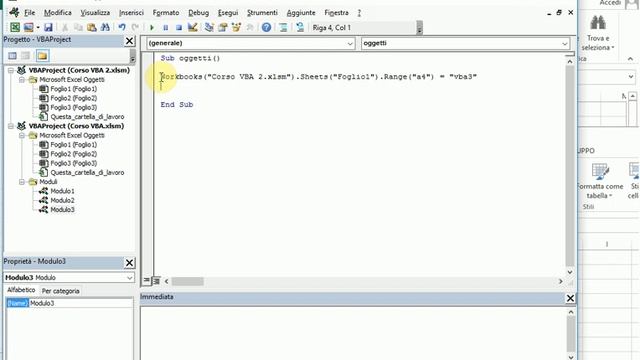Click inside the Immediata input area

click(353, 333)
